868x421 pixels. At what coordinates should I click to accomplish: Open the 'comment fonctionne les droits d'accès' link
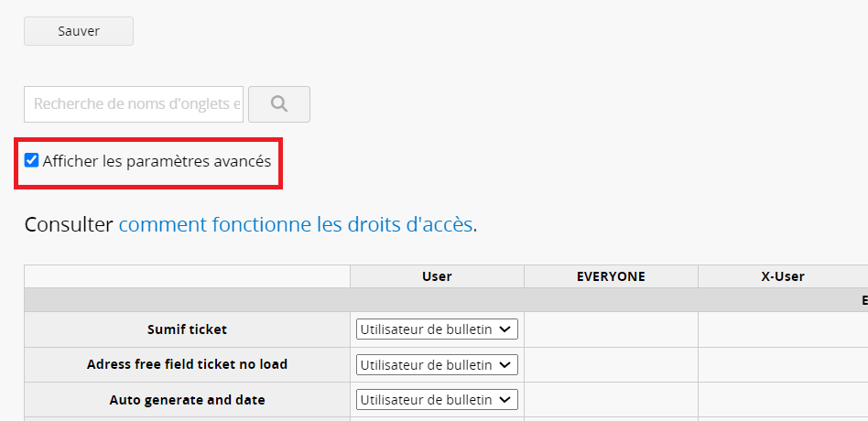point(296,224)
